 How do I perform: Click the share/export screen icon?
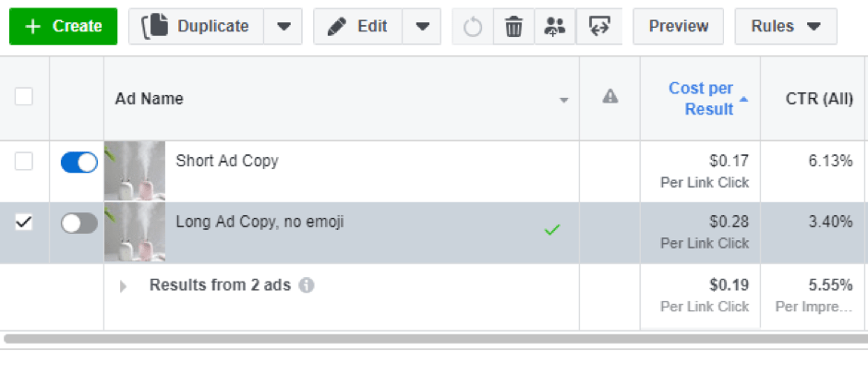click(596, 27)
